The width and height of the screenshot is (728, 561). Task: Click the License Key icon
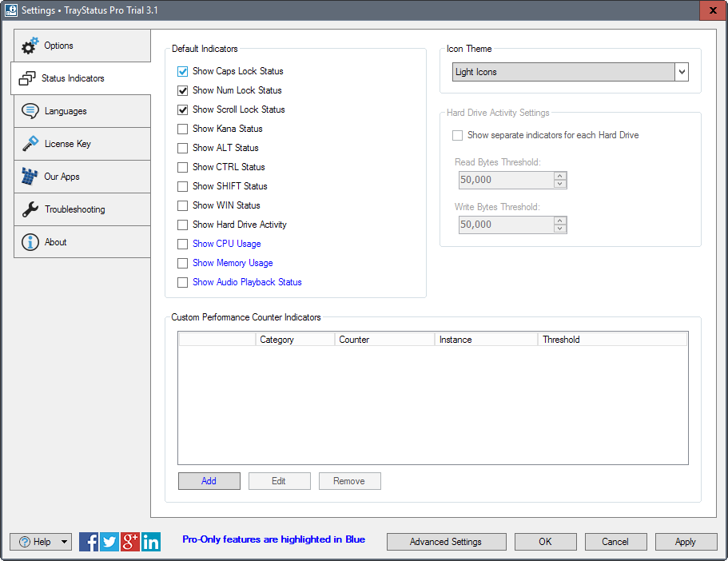[x=30, y=144]
